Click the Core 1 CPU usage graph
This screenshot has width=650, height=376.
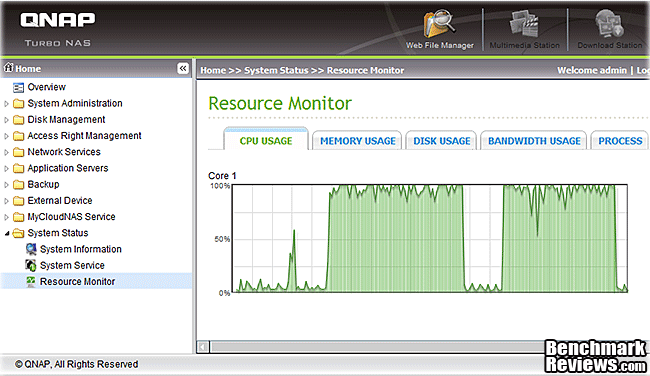click(429, 238)
